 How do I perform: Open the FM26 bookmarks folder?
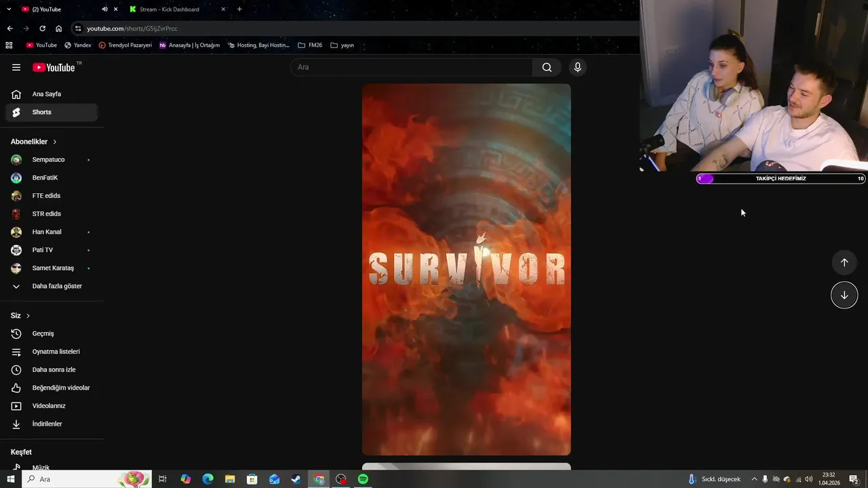click(310, 45)
